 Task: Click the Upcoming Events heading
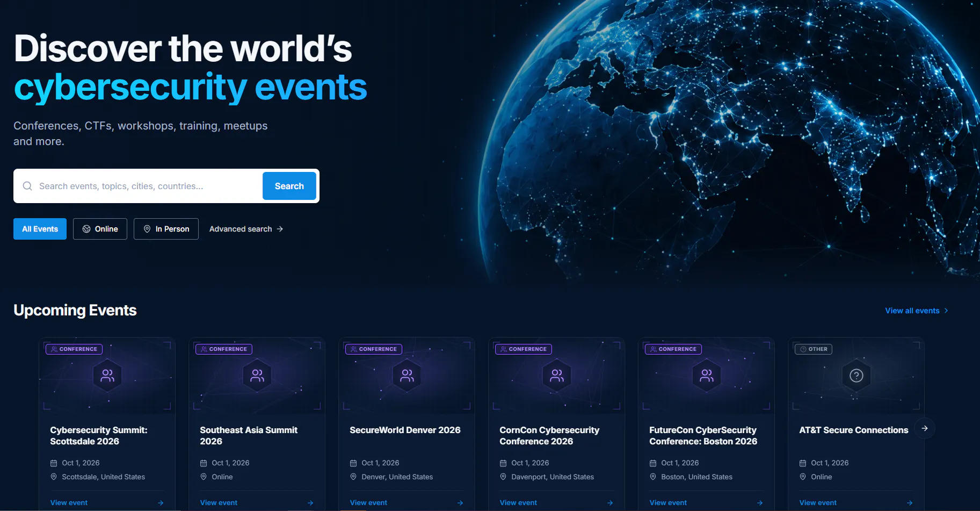point(75,311)
